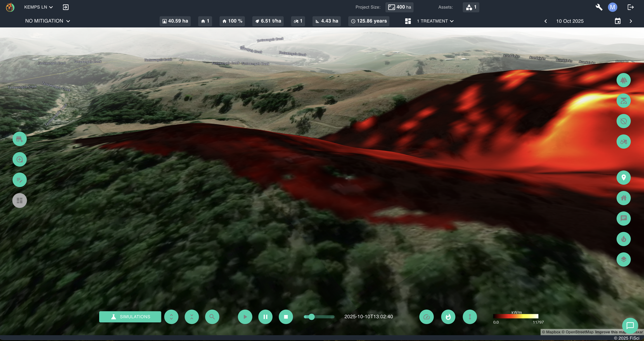Click the vertical arrow flame height button
644x341 pixels.
point(470,317)
